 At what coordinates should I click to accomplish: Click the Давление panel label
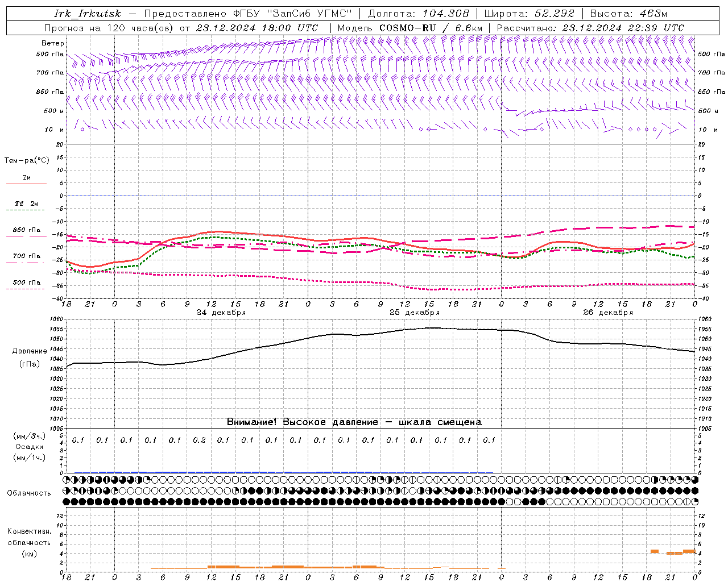pos(30,351)
